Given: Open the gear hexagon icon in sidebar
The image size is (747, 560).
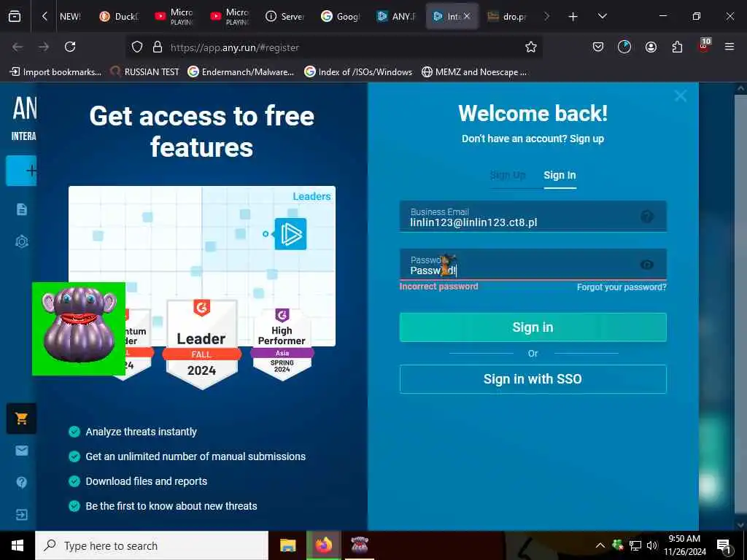Looking at the screenshot, I should 22,242.
